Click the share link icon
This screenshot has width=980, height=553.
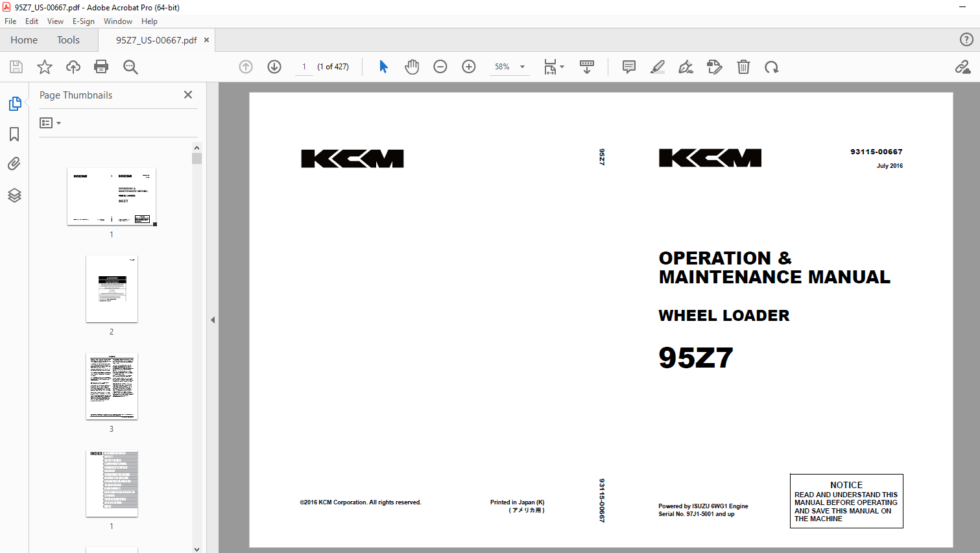pyautogui.click(x=962, y=67)
